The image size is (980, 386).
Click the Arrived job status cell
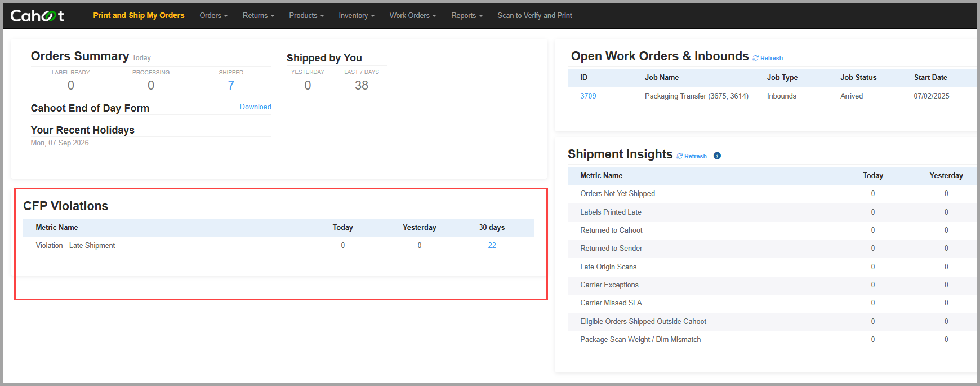(852, 96)
